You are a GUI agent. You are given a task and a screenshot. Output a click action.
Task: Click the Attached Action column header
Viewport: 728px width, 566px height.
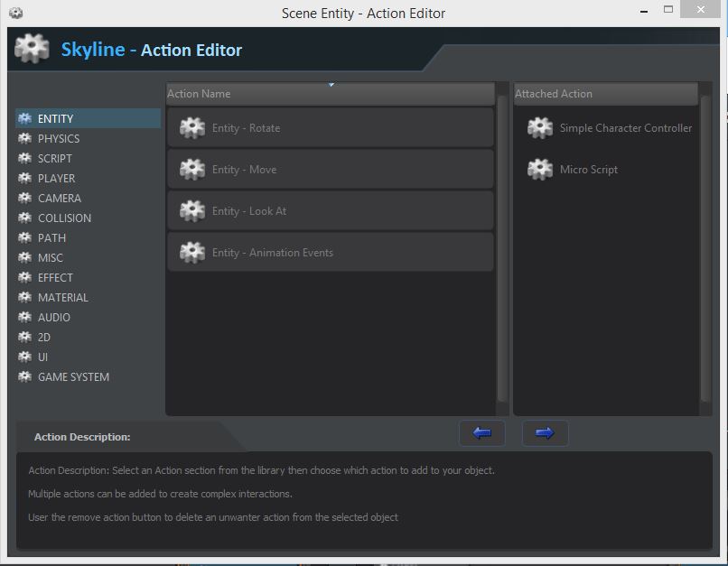tap(605, 94)
